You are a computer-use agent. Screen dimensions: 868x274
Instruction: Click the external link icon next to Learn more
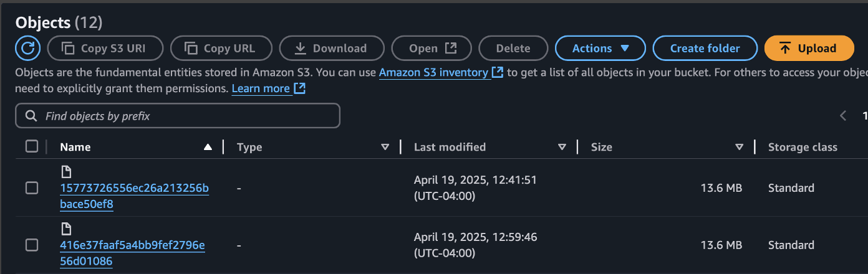[300, 88]
